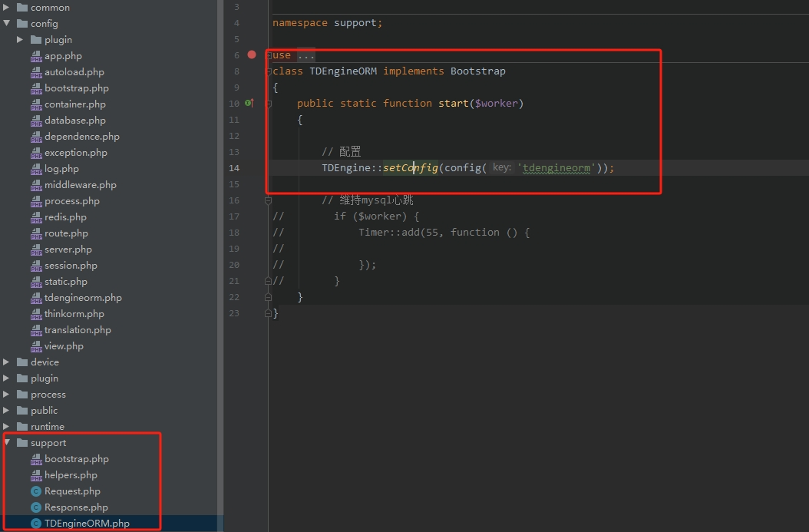Open Request.php in the project tree
The width and height of the screenshot is (809, 532).
pos(72,491)
